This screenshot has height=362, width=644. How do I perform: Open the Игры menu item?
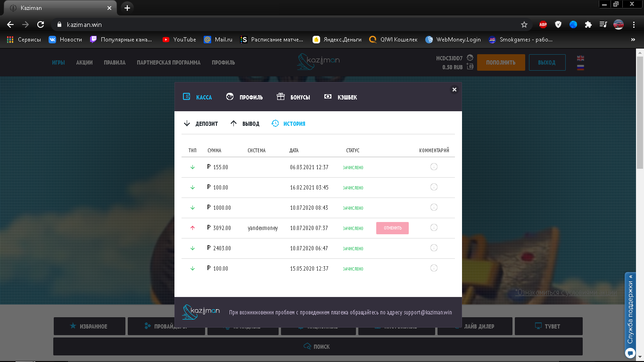point(58,63)
